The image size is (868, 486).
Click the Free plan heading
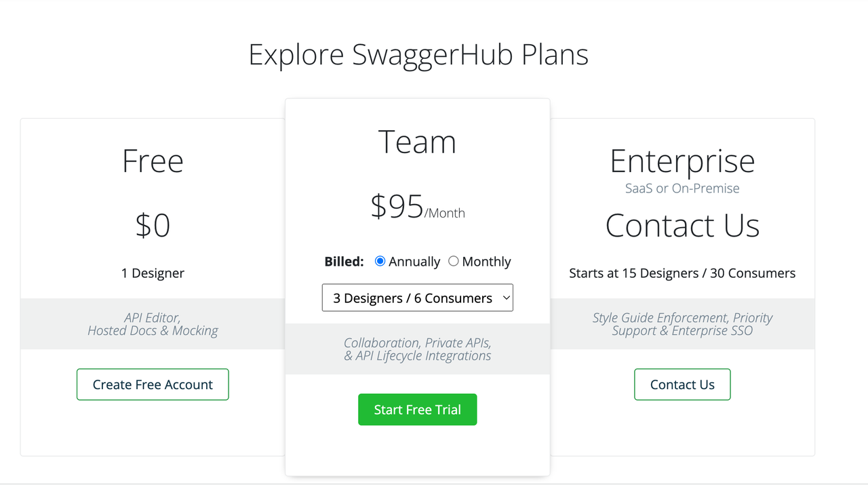153,161
